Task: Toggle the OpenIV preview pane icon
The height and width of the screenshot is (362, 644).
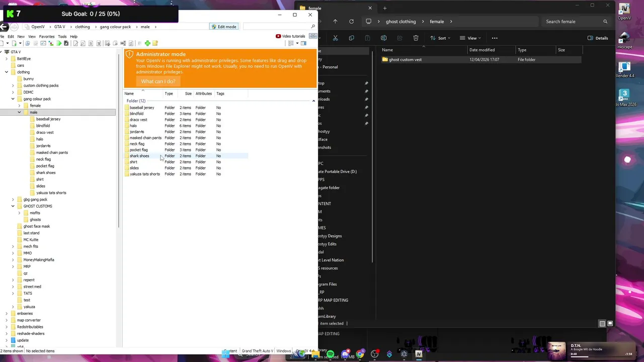Action: coord(303,43)
